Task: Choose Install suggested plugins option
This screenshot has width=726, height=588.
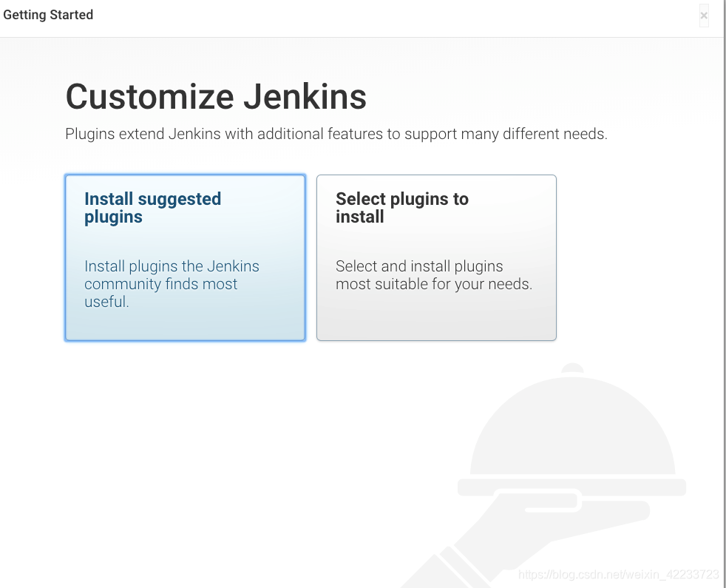Action: (x=186, y=257)
